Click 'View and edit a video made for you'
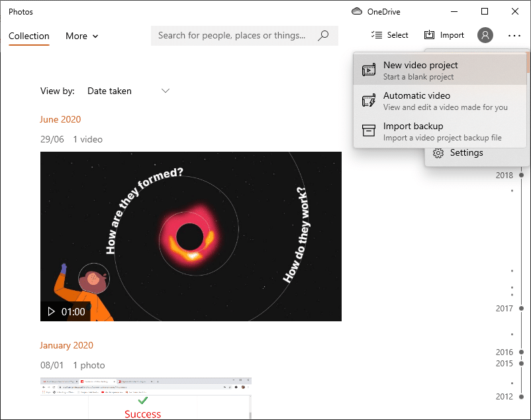 [x=446, y=107]
